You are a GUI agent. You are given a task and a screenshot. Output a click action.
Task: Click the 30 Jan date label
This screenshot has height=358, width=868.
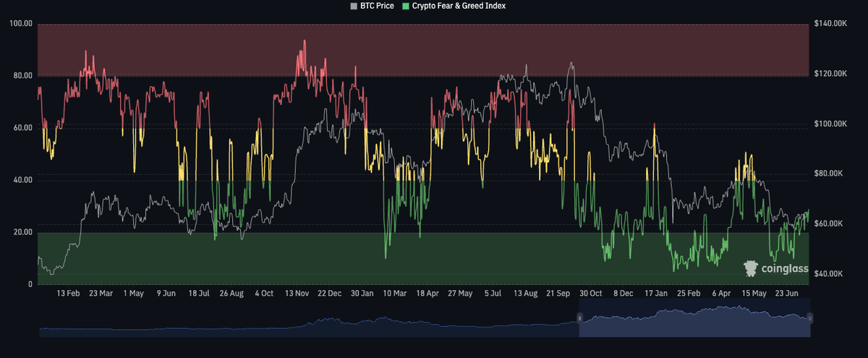(362, 294)
